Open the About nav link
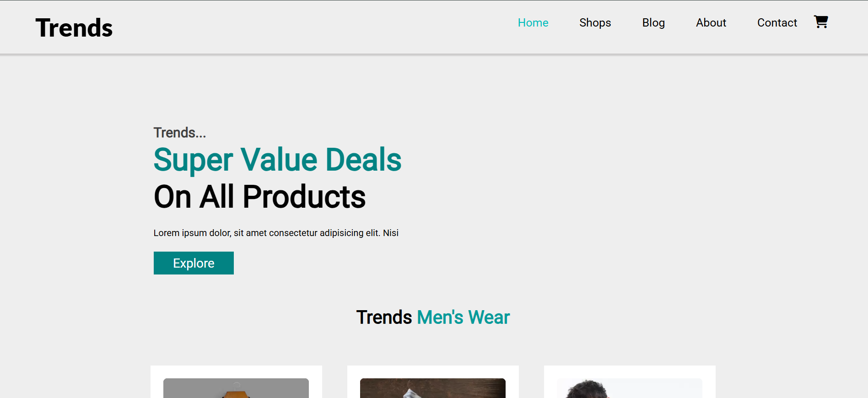Image resolution: width=868 pixels, height=398 pixels. pyautogui.click(x=711, y=23)
